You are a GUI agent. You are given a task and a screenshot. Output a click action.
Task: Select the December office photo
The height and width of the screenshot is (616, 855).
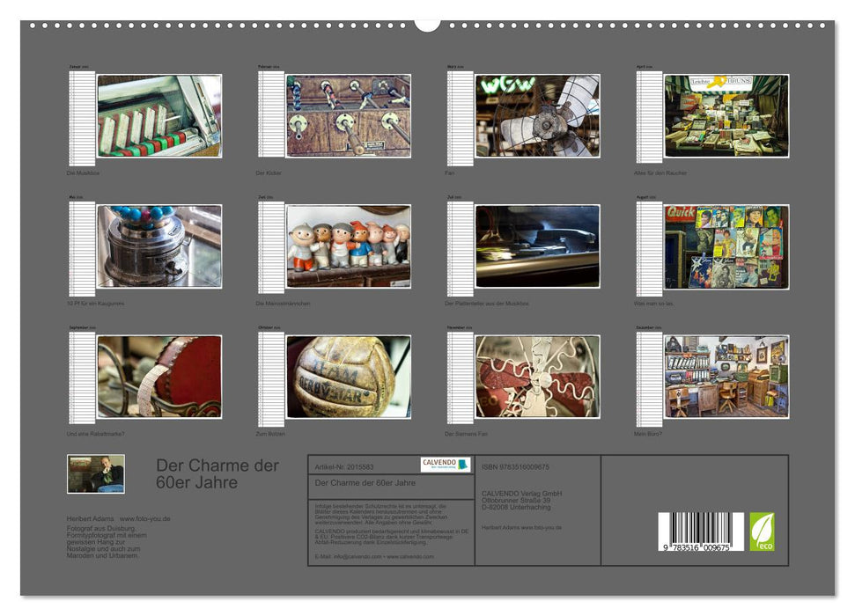click(726, 377)
